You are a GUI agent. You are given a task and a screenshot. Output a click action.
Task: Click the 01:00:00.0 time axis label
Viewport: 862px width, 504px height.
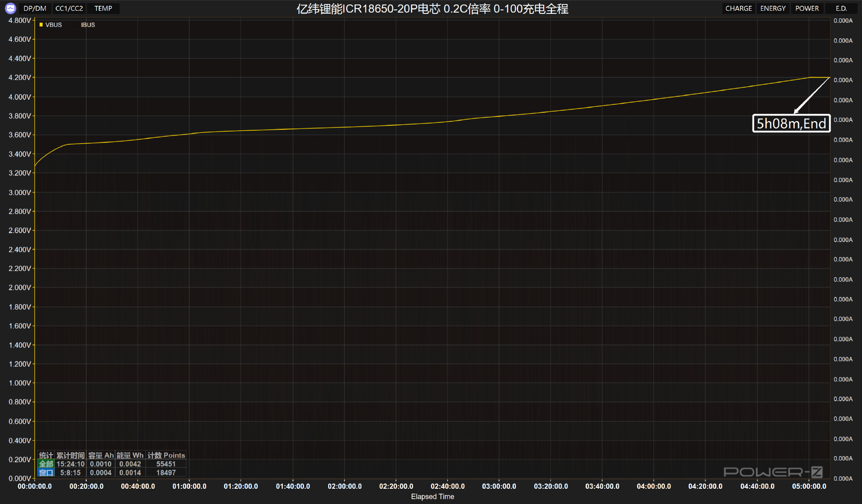189,486
